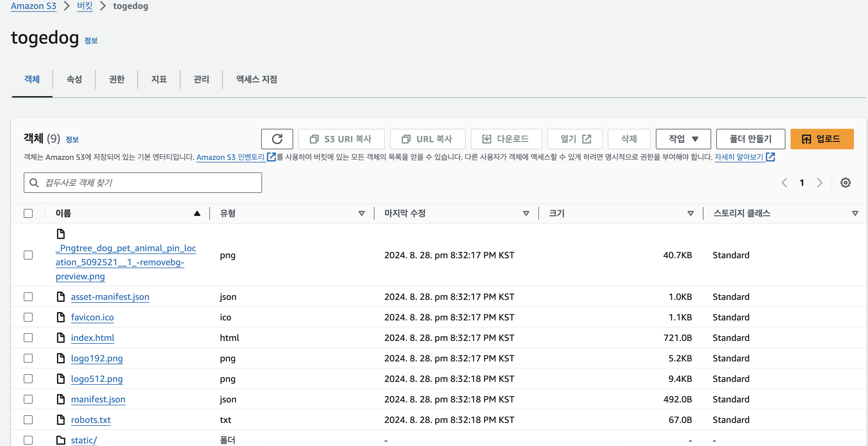Select the static/ folder checkbox
The height and width of the screenshot is (446, 868).
tap(28, 440)
